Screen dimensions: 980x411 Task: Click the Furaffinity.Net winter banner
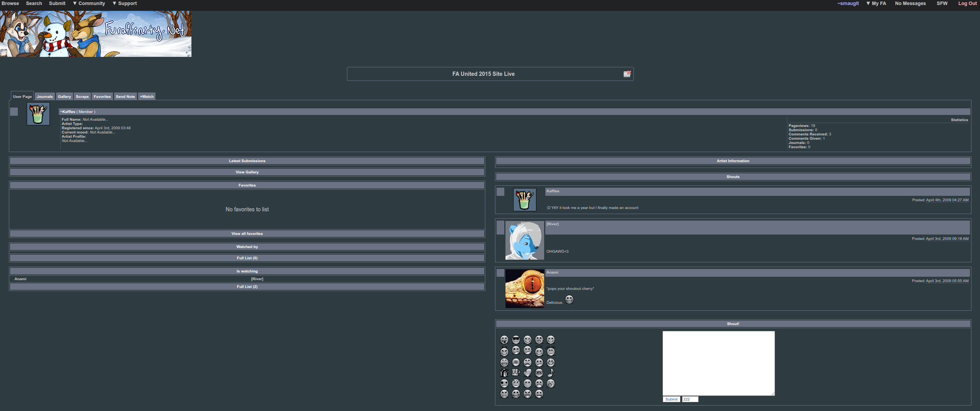(96, 34)
